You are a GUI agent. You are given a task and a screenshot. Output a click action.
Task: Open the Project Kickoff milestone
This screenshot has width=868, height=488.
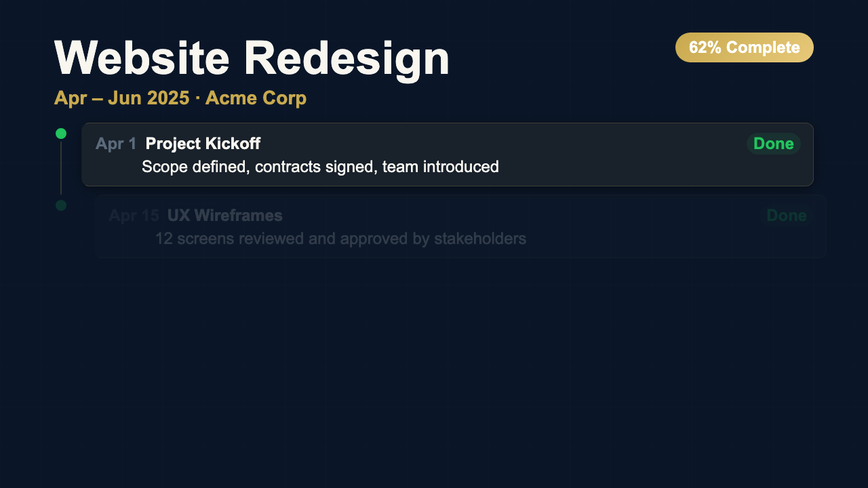click(202, 144)
